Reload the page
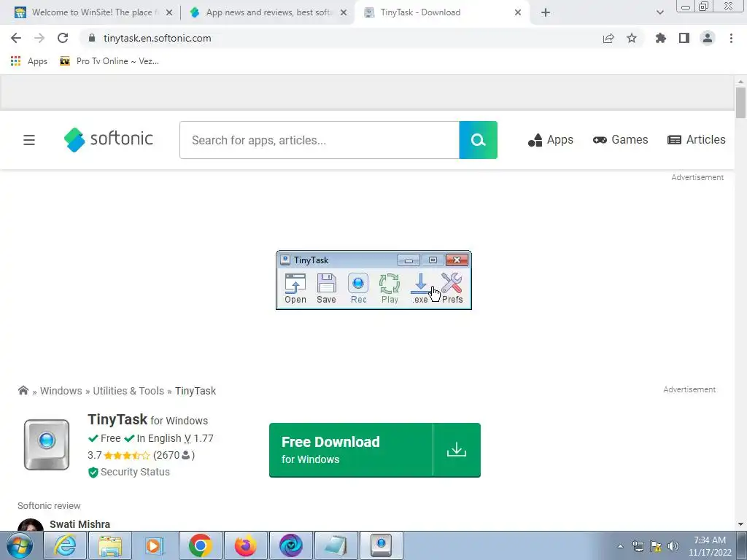747x560 pixels. pyautogui.click(x=63, y=38)
